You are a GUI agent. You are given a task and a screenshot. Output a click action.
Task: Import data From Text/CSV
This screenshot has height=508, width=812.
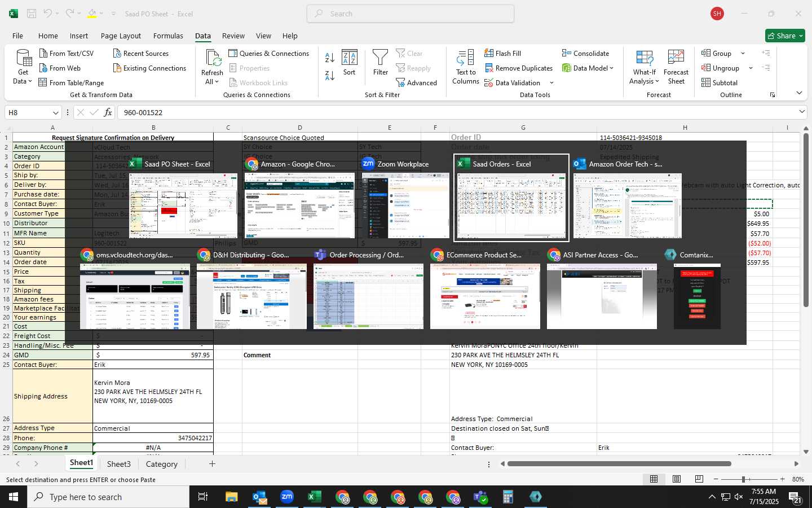coord(66,53)
